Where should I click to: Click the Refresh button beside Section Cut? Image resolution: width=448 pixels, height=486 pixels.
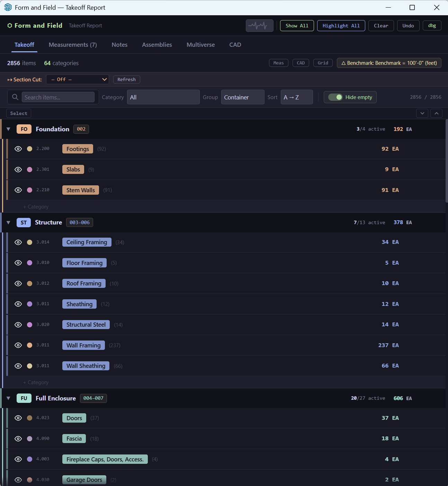(x=126, y=79)
